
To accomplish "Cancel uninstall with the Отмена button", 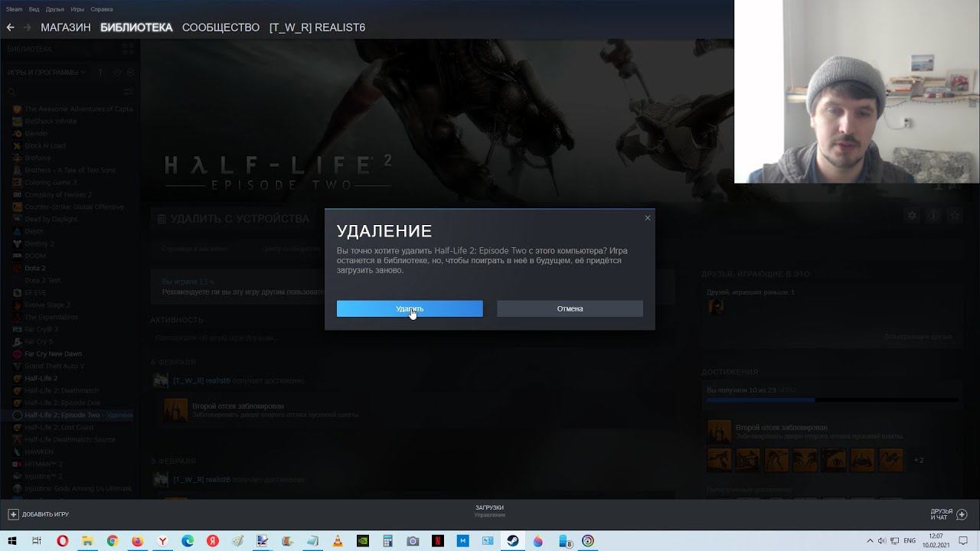I will (570, 308).
